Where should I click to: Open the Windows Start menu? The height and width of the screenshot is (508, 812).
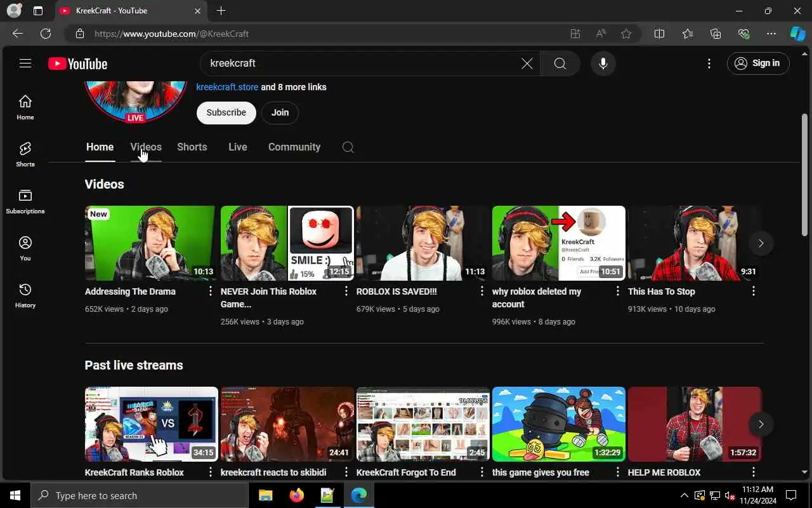click(x=15, y=496)
